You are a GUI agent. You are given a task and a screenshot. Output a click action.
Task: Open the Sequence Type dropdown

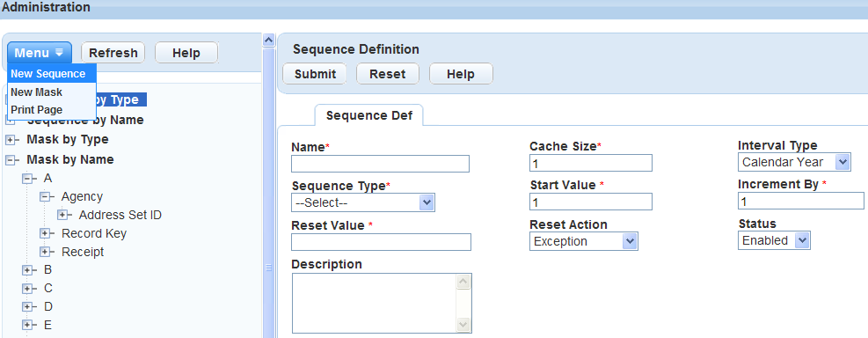click(363, 202)
